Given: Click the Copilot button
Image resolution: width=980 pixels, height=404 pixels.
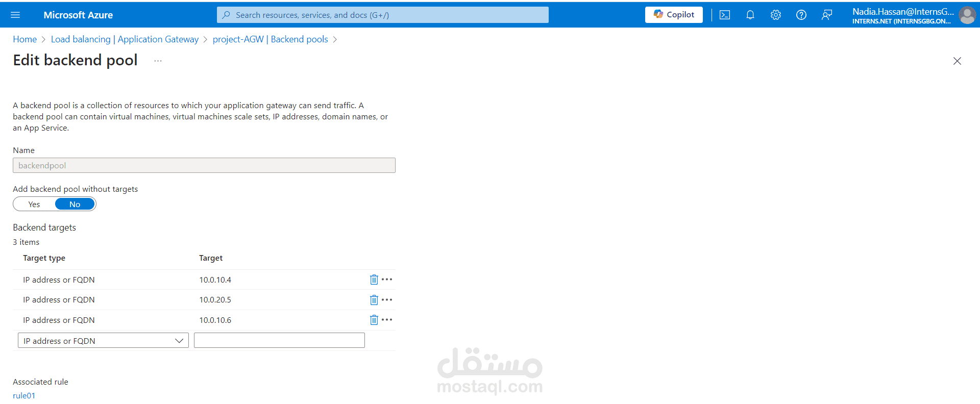Looking at the screenshot, I should coord(674,15).
